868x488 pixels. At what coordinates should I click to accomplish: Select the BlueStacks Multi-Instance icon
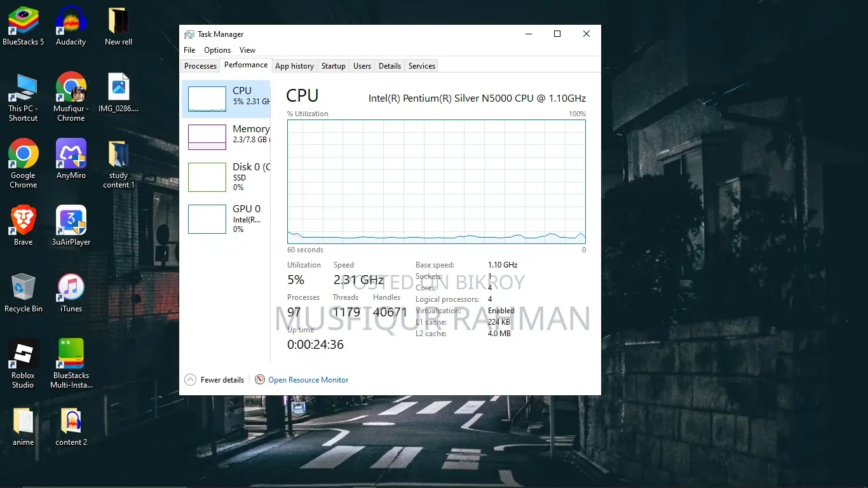pyautogui.click(x=71, y=364)
